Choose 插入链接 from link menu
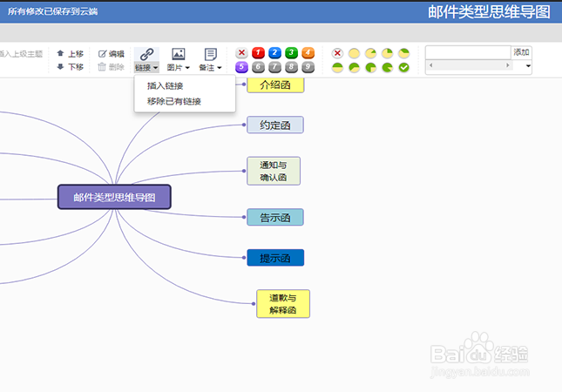Image resolution: width=562 pixels, height=392 pixels. click(166, 86)
